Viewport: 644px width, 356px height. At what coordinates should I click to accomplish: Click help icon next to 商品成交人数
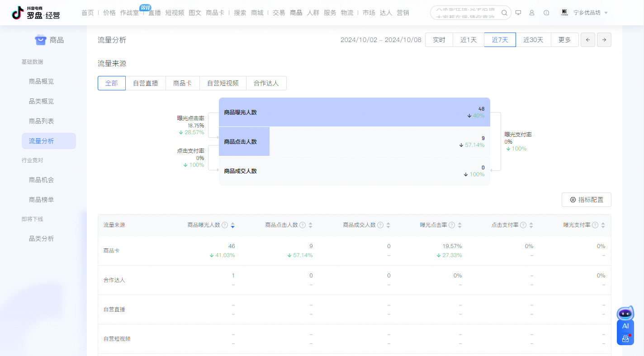(380, 225)
